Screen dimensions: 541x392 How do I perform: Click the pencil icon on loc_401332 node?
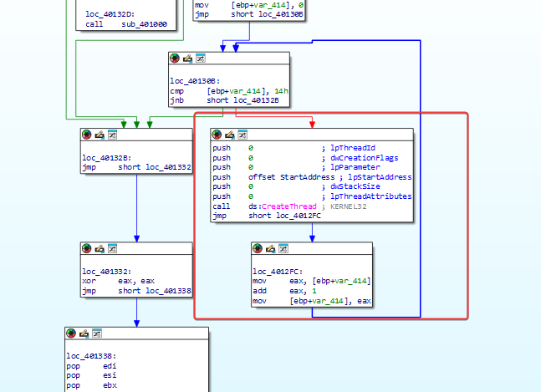point(100,248)
